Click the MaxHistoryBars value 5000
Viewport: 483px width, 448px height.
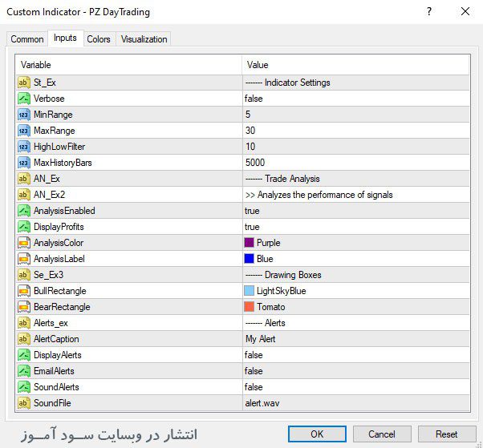coord(255,163)
